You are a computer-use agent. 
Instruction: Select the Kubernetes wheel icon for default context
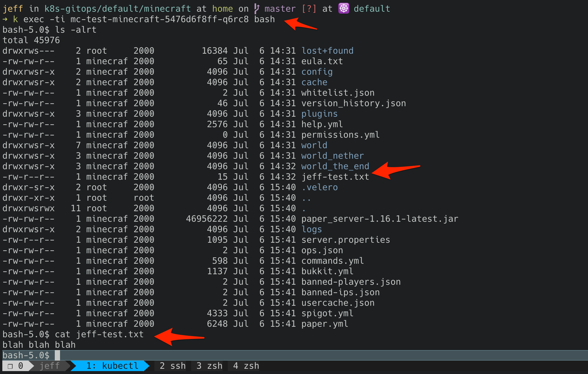click(344, 8)
